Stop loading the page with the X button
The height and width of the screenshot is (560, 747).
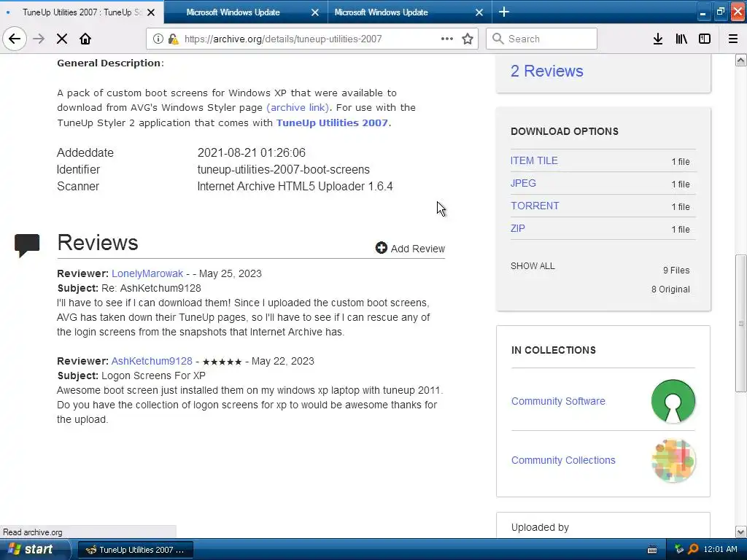62,39
